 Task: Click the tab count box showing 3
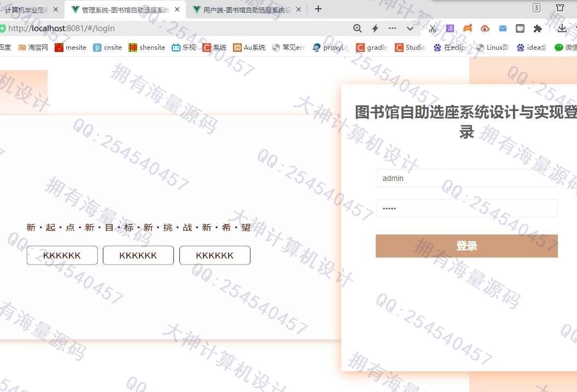point(537,8)
